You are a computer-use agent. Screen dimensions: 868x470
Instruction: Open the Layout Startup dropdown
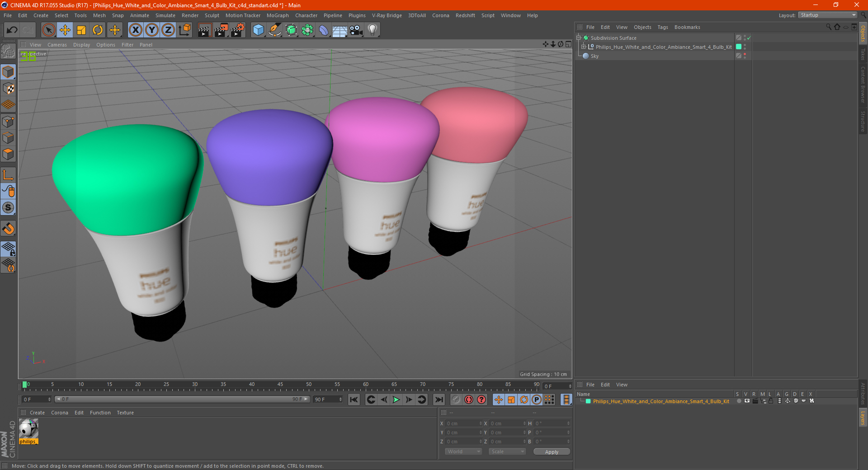point(828,15)
